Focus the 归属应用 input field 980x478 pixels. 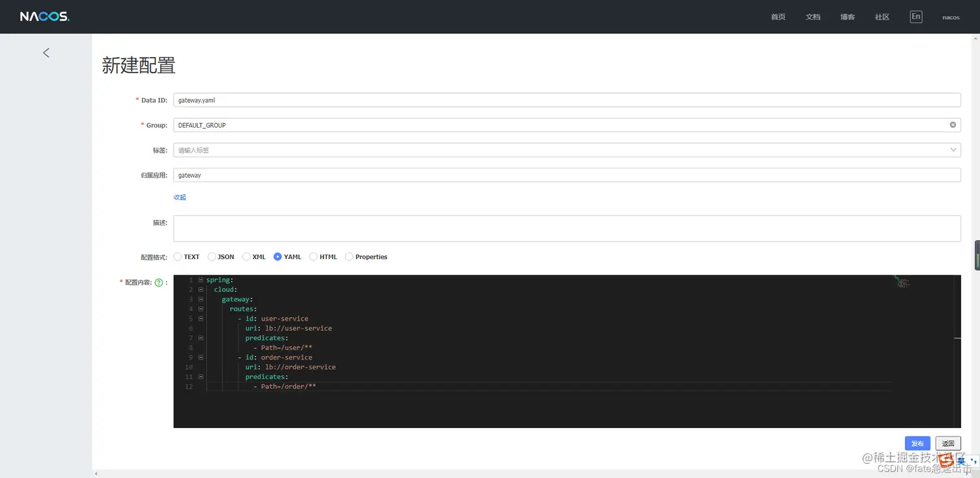click(x=567, y=175)
